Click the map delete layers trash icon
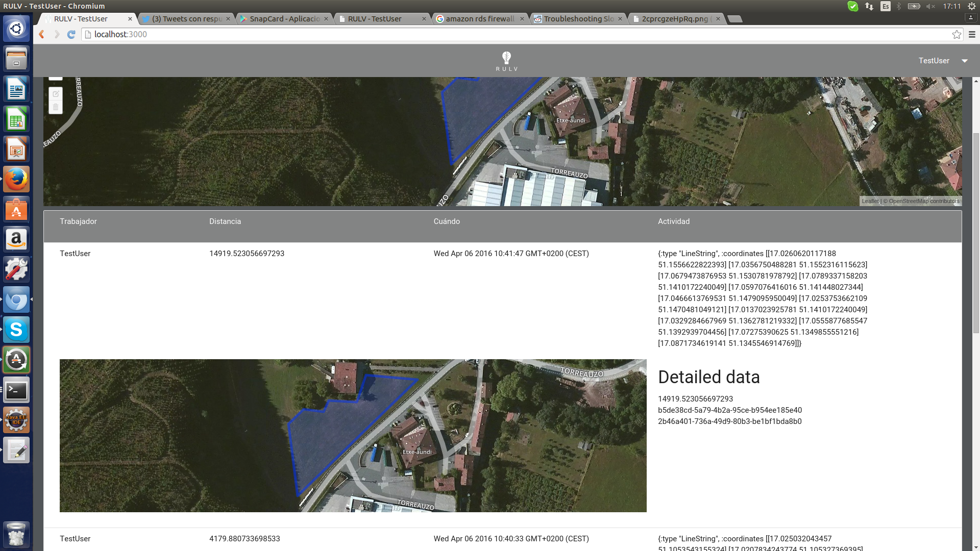 (x=56, y=107)
